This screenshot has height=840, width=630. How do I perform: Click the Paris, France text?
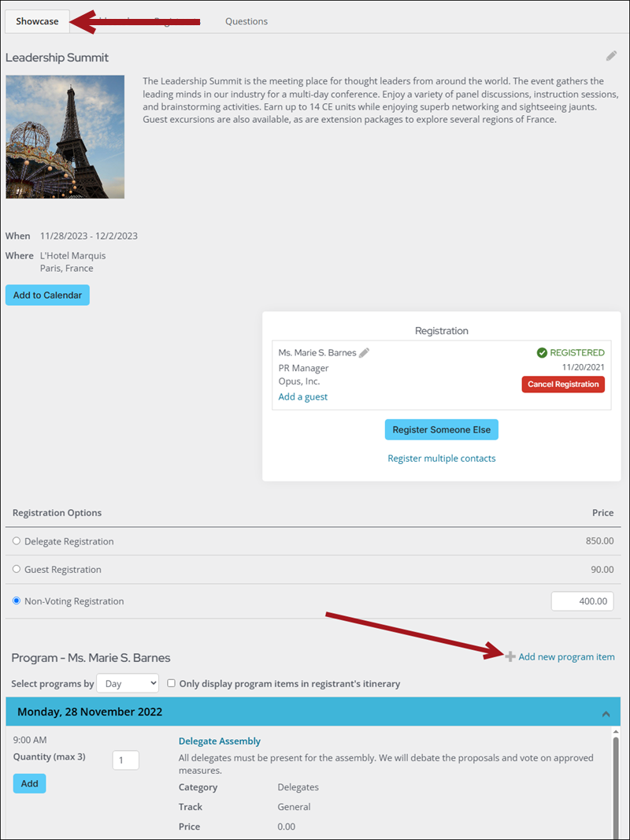(x=66, y=269)
